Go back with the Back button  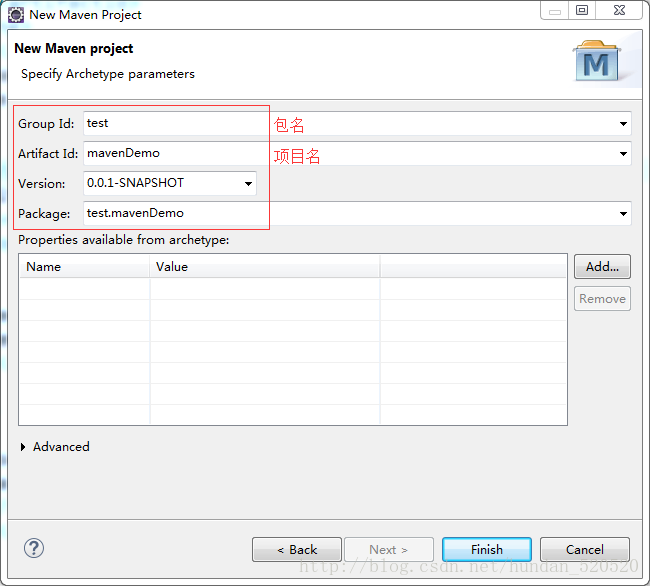point(297,550)
